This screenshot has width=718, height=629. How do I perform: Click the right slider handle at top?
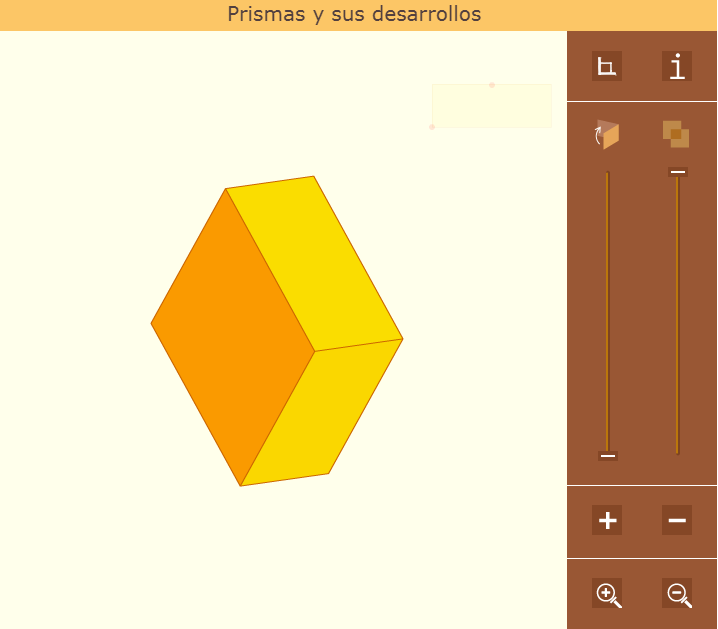[x=677, y=172]
